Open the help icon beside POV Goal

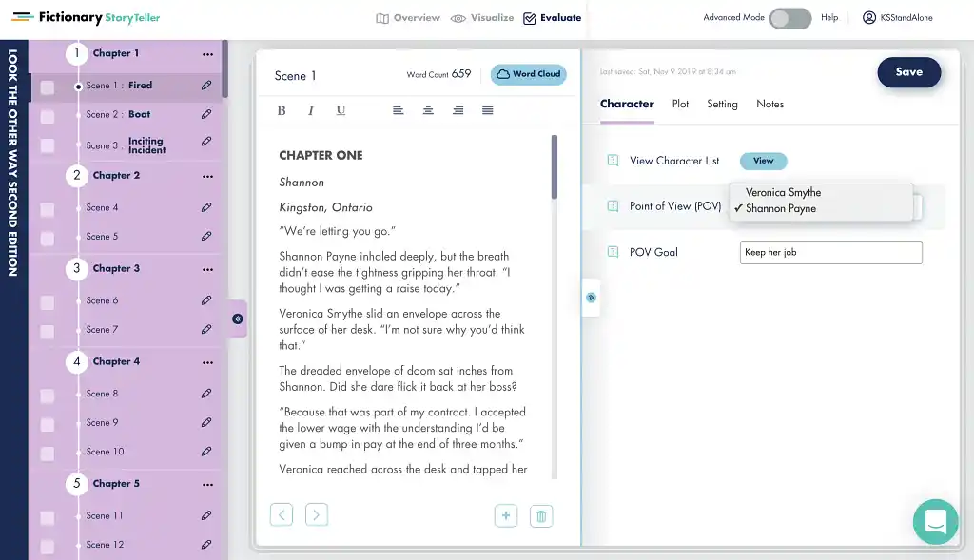[x=614, y=253]
